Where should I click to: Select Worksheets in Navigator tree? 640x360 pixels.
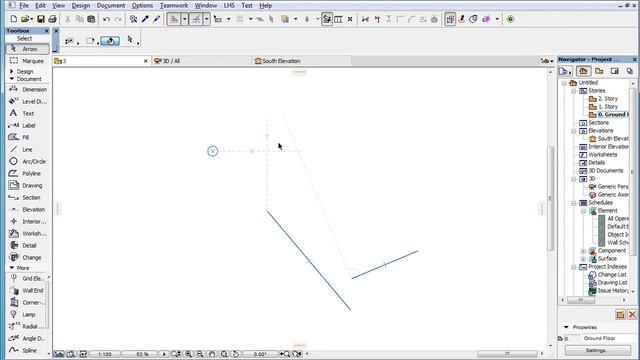(602, 155)
